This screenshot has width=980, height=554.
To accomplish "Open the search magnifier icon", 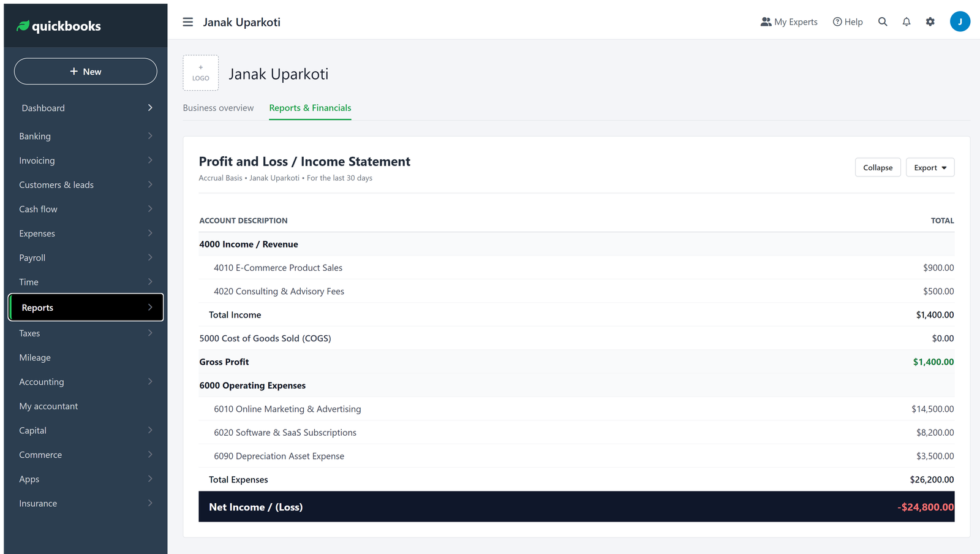I will click(883, 21).
